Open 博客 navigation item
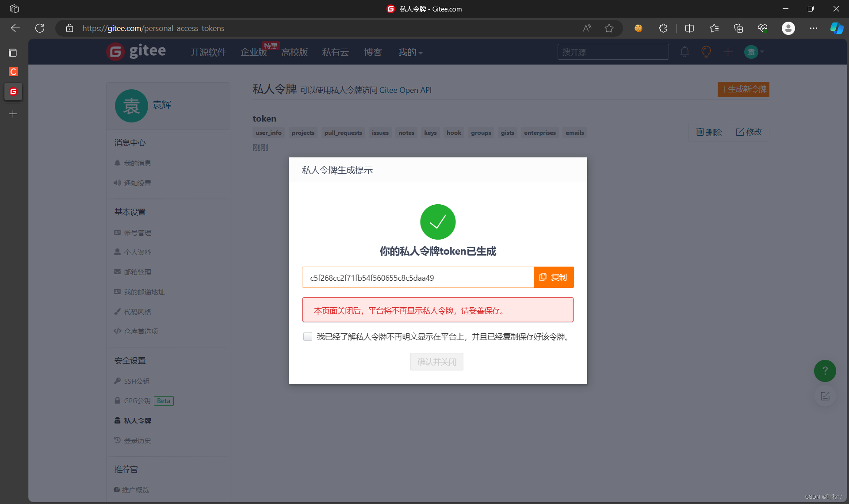 pyautogui.click(x=373, y=52)
